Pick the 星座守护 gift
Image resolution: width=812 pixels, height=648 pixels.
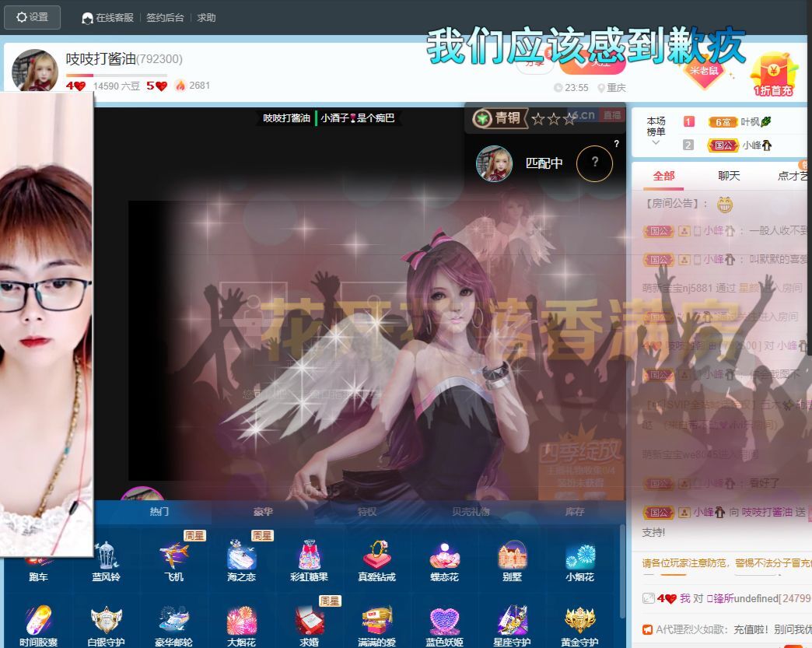click(x=512, y=625)
